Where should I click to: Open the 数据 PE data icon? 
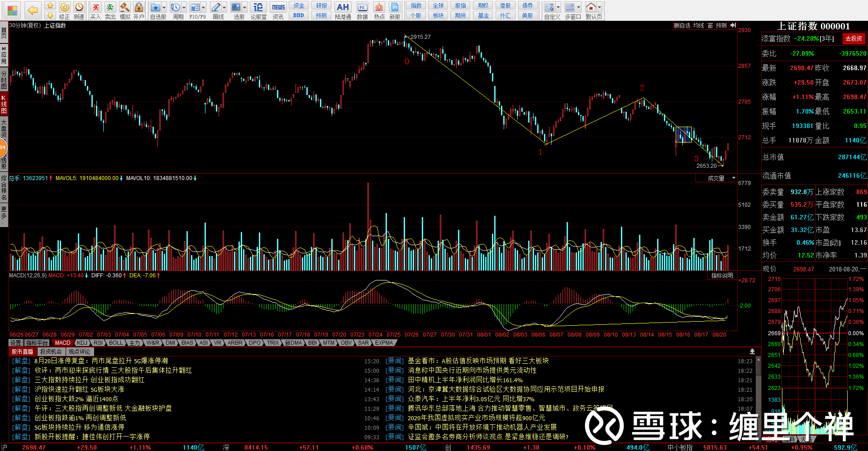(x=362, y=7)
